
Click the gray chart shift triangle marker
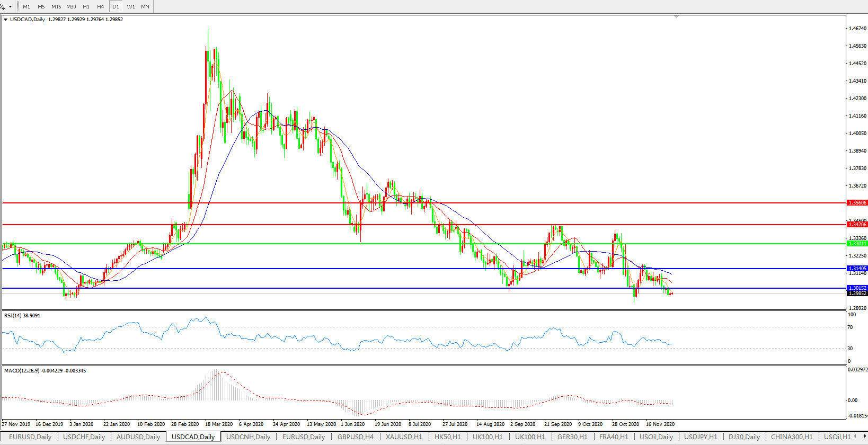pos(676,17)
